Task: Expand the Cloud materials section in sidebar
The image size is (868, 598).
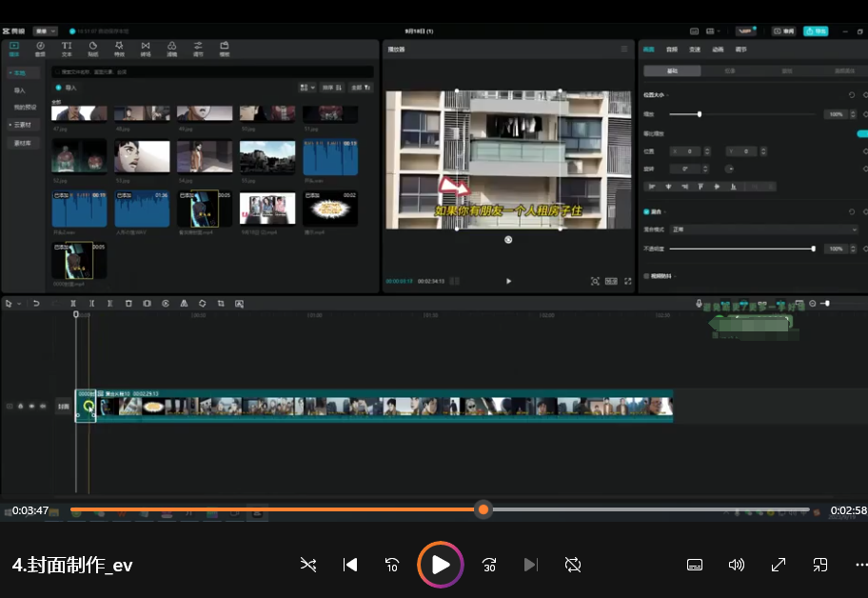Action: (21, 125)
